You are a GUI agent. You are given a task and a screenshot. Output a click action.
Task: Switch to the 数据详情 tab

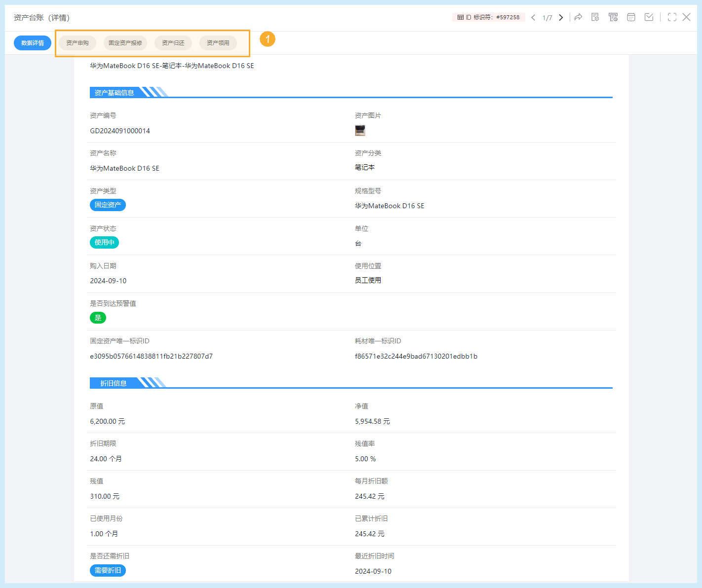(32, 43)
